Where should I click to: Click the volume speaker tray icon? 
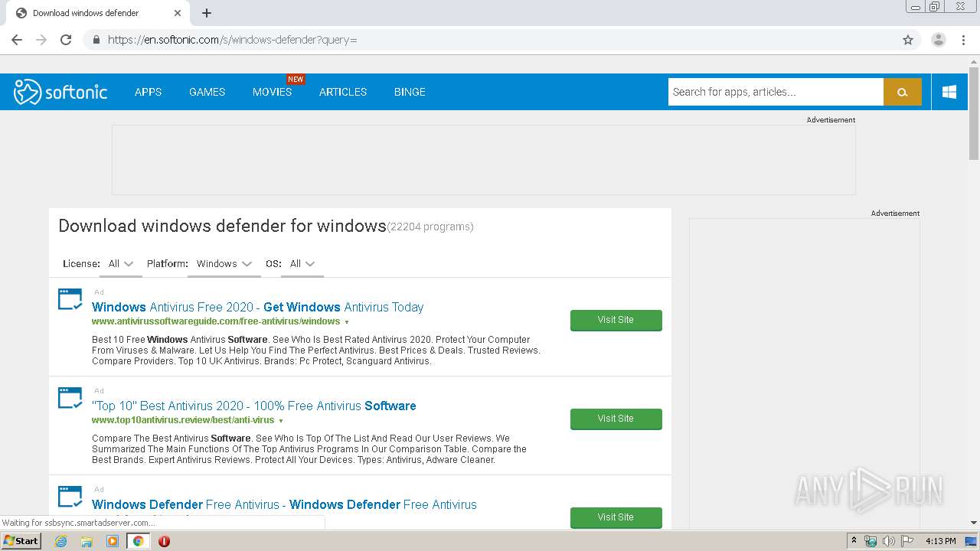(x=889, y=541)
